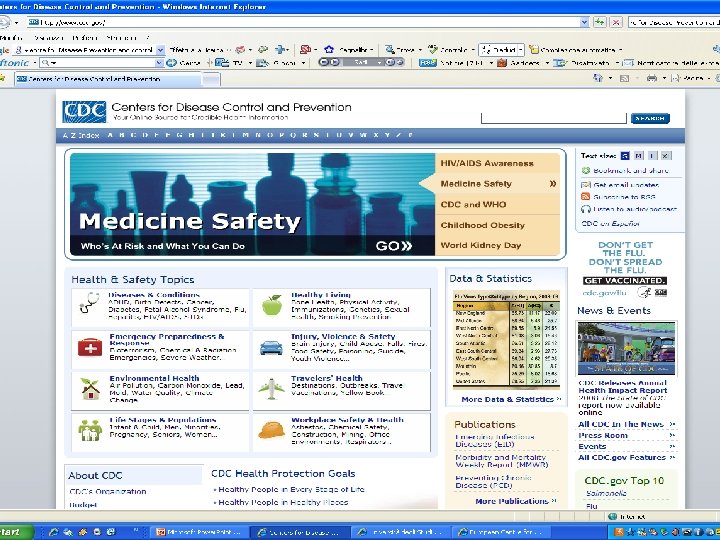The width and height of the screenshot is (720, 540).
Task: Click the orange Subscribe to RSS icon
Action: coord(585,197)
